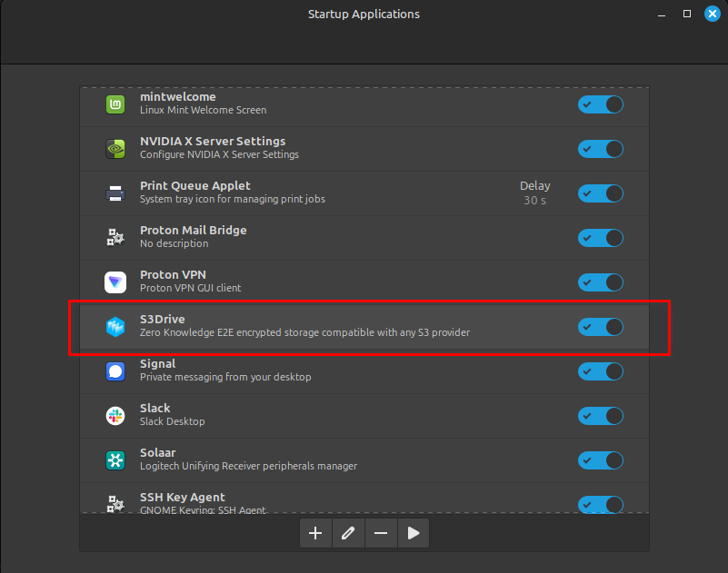The height and width of the screenshot is (573, 728).
Task: Toggle the S3Drive startup switch
Action: [601, 327]
